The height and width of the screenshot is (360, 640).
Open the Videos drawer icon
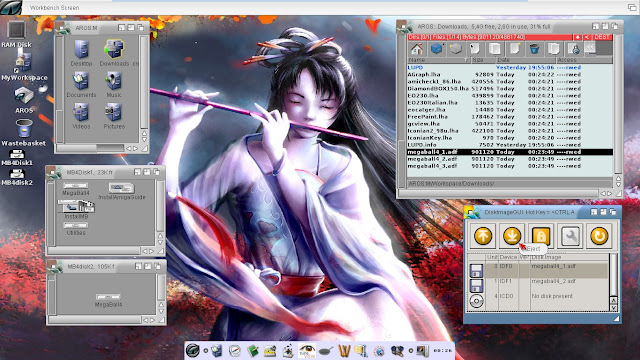81,116
